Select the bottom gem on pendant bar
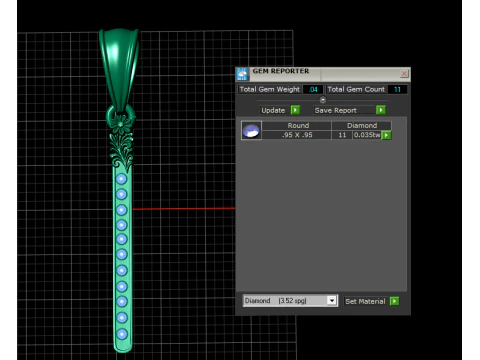The image size is (480, 360). pyautogui.click(x=122, y=334)
